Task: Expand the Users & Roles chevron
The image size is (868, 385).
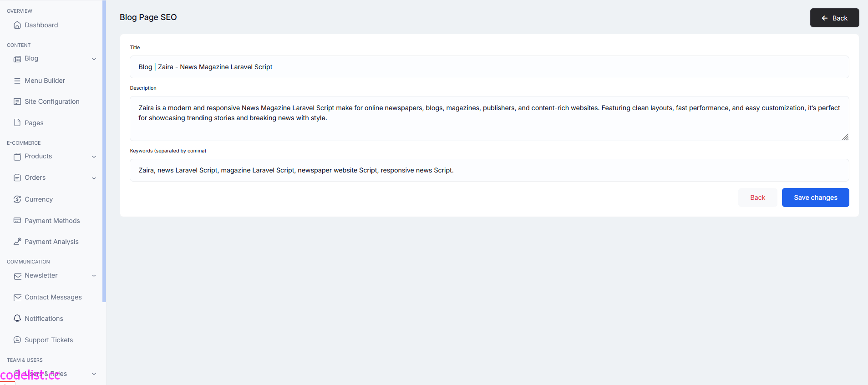Action: click(x=94, y=374)
